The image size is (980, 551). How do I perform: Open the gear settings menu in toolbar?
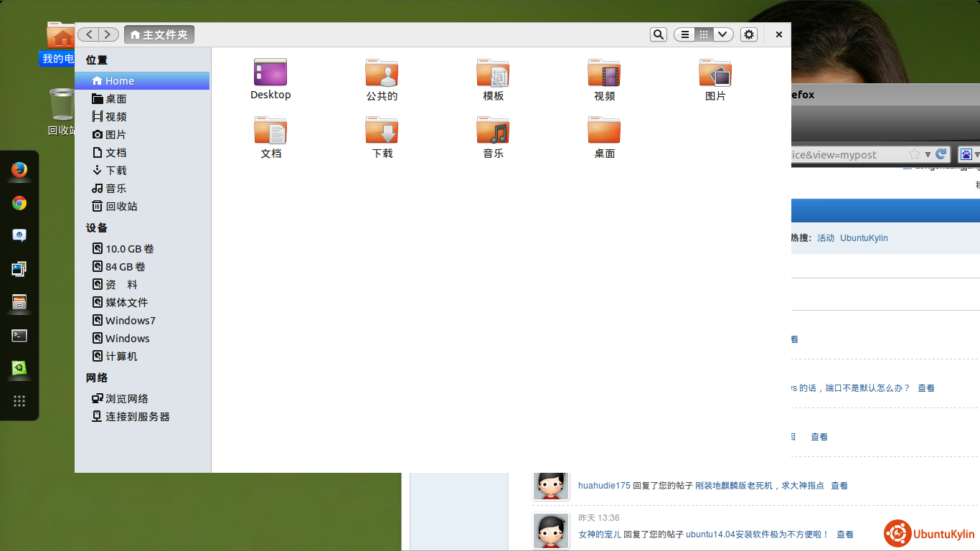[x=749, y=34]
